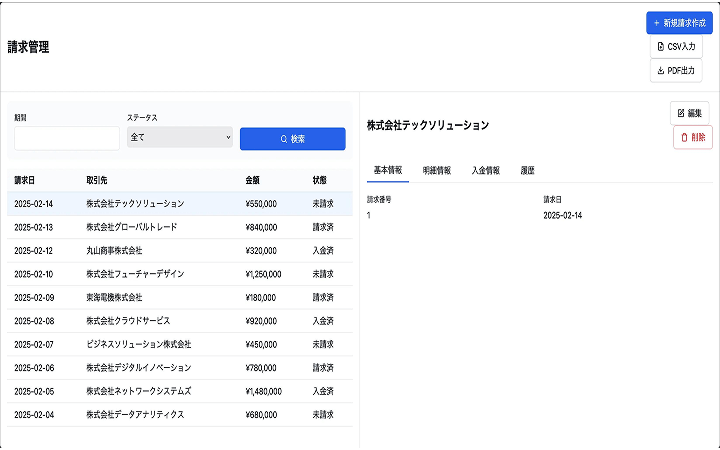The image size is (720, 450).
Task: Click date 2025-02-12 in the list
Action: click(x=34, y=251)
